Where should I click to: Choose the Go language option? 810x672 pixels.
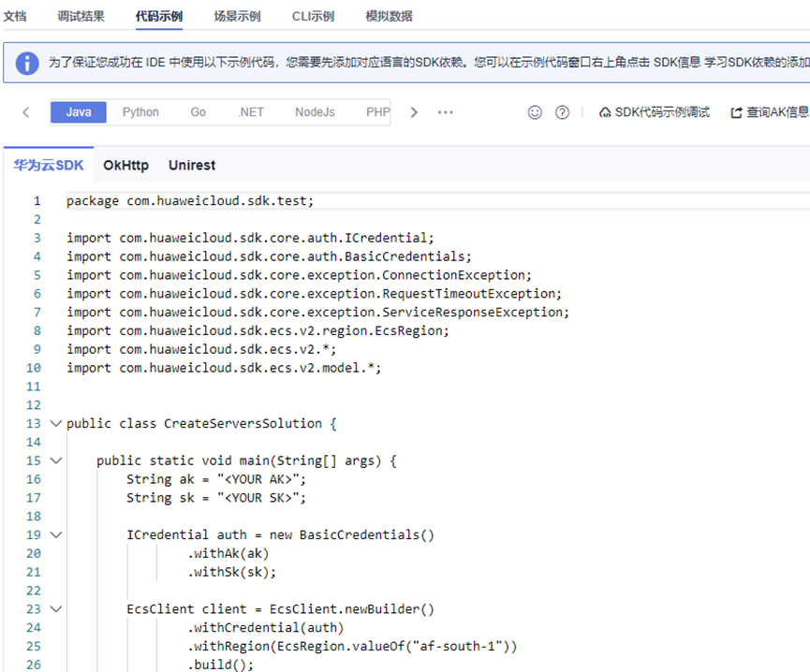click(x=198, y=112)
